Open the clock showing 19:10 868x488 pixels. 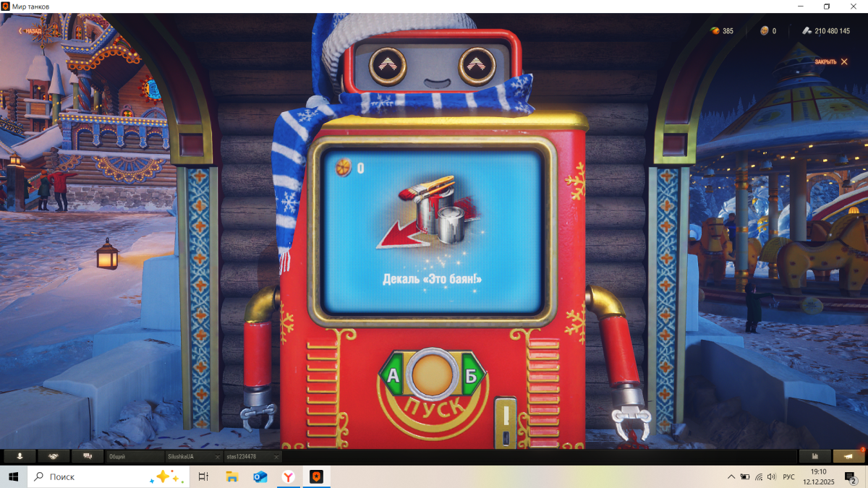click(818, 476)
